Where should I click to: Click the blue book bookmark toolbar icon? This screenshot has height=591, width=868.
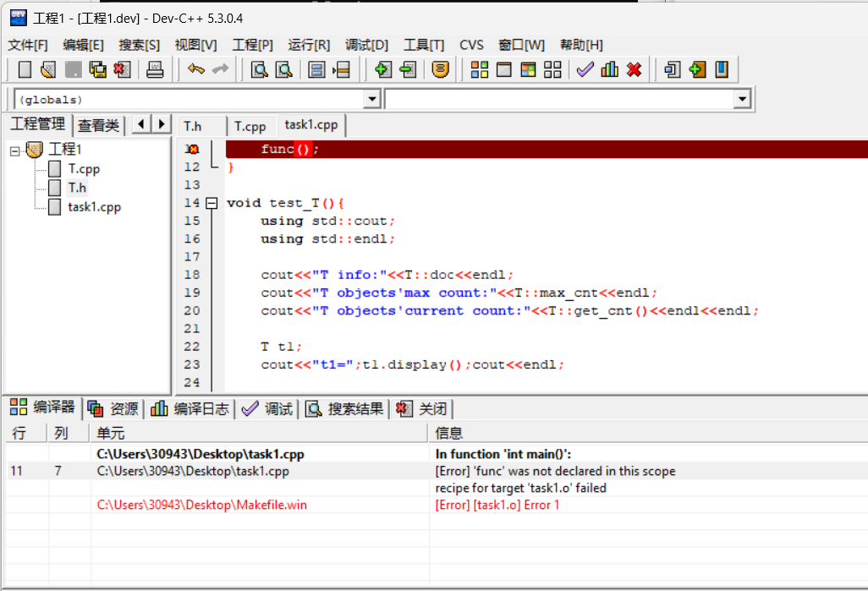tap(722, 69)
